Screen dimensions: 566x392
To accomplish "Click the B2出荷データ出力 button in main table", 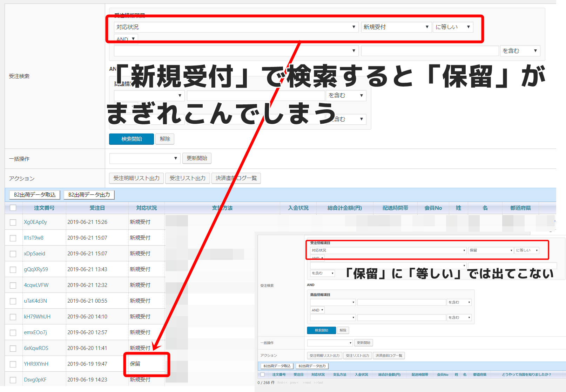I will click(89, 195).
